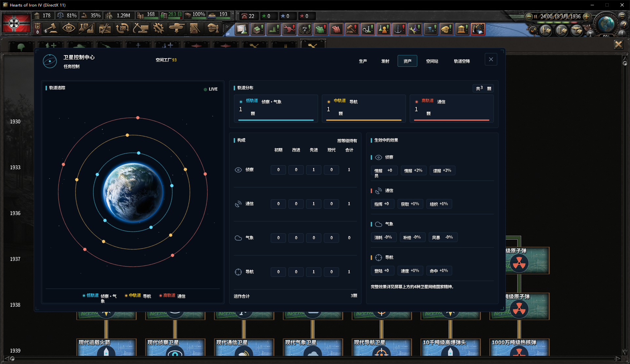Close the research tree with X button
This screenshot has height=364, width=630.
coord(619,44)
